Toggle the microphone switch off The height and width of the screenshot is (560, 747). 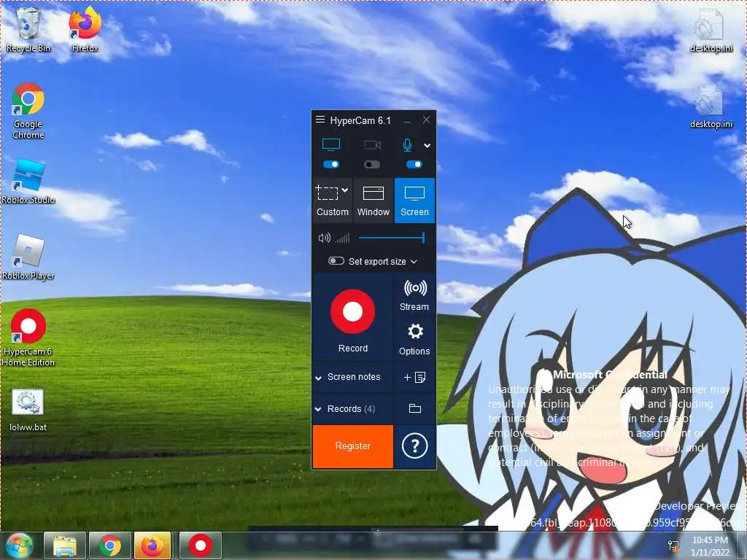414,164
